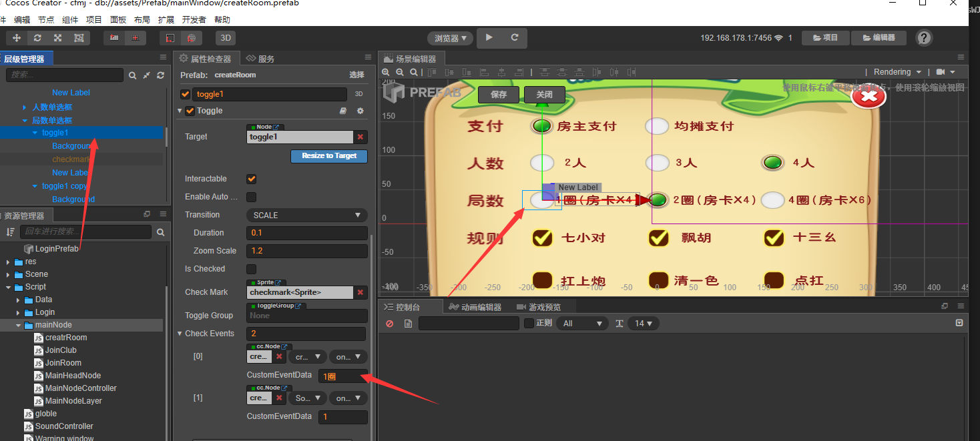Select the Move transform tool
The width and height of the screenshot is (980, 441).
click(17, 38)
